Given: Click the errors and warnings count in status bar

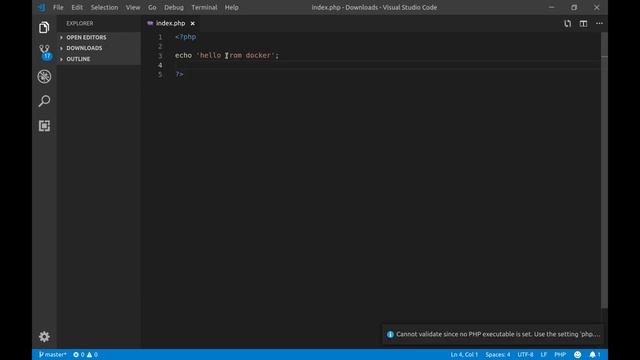Looking at the screenshot, I should [85, 354].
